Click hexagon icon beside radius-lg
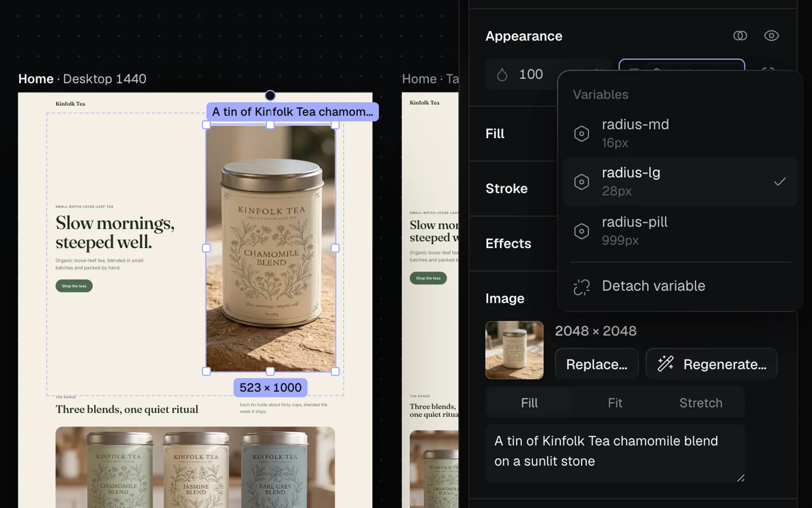 (582, 182)
